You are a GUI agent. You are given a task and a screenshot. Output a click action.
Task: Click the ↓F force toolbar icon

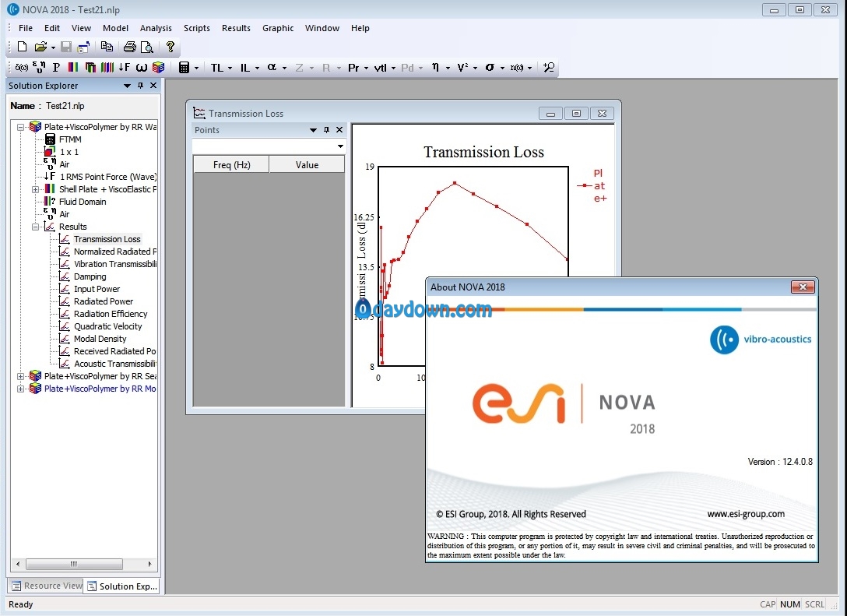[x=125, y=68]
